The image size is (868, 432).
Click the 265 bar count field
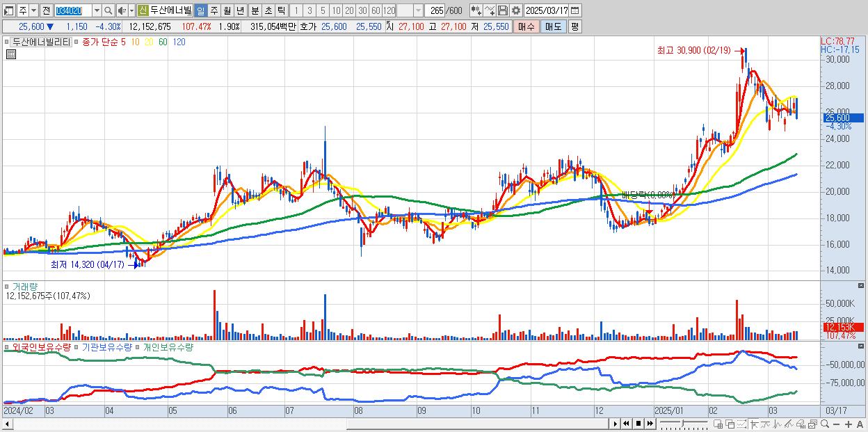click(x=434, y=10)
